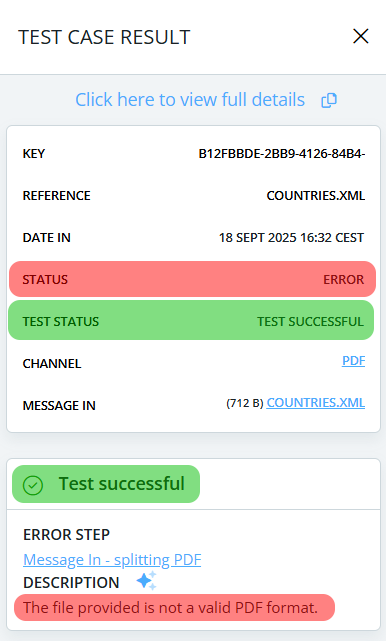
Task: Click the copy link icon beside full details
Action: 329,100
